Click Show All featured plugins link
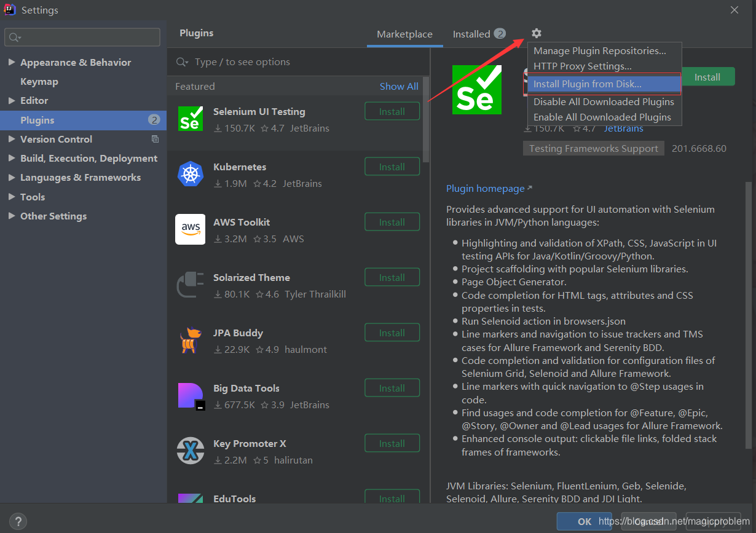This screenshot has width=756, height=533. 399,87
